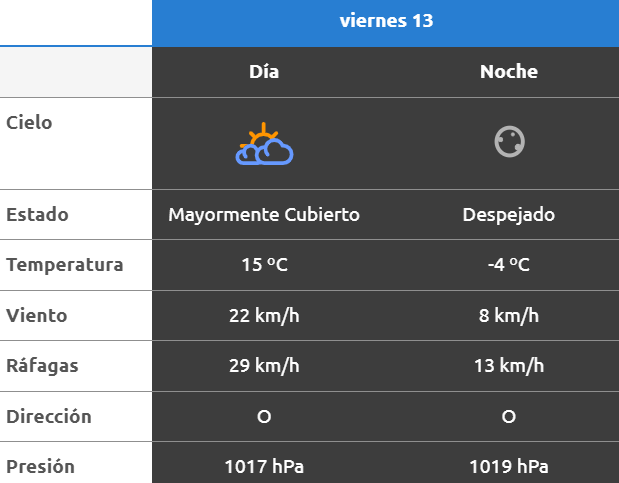Click the Mayormente Cubierto status text
Image resolution: width=619 pixels, height=483 pixels.
pyautogui.click(x=264, y=215)
